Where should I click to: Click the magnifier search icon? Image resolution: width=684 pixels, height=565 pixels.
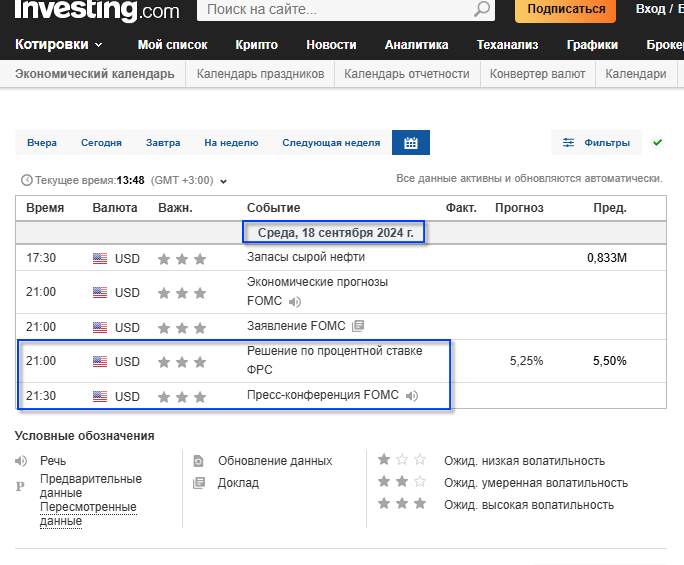[482, 9]
